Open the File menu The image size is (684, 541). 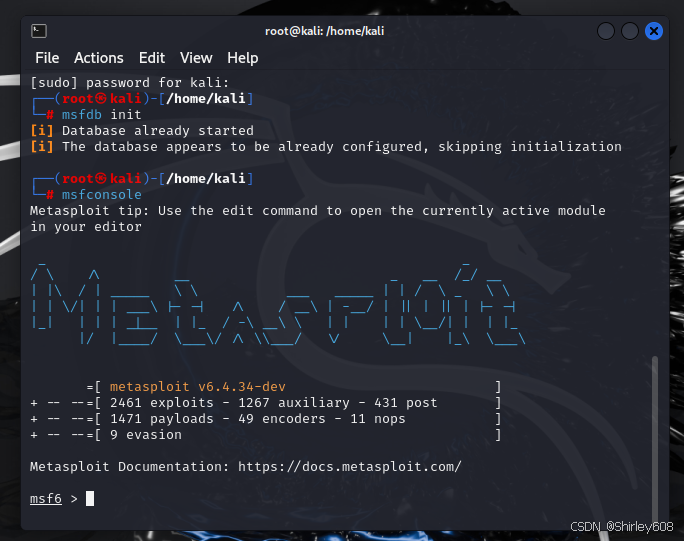(47, 58)
